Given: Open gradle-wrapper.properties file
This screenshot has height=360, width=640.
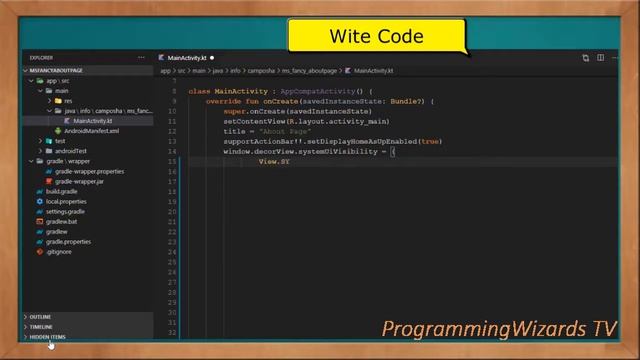Looking at the screenshot, I should coord(89,171).
